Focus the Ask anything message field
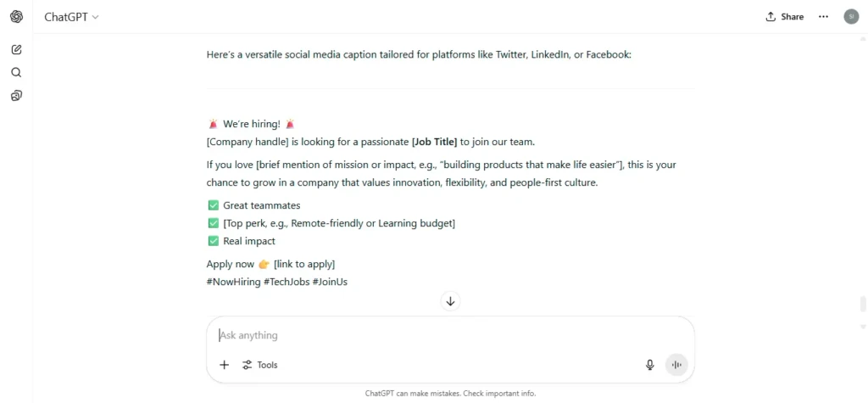This screenshot has height=403, width=868. point(451,335)
